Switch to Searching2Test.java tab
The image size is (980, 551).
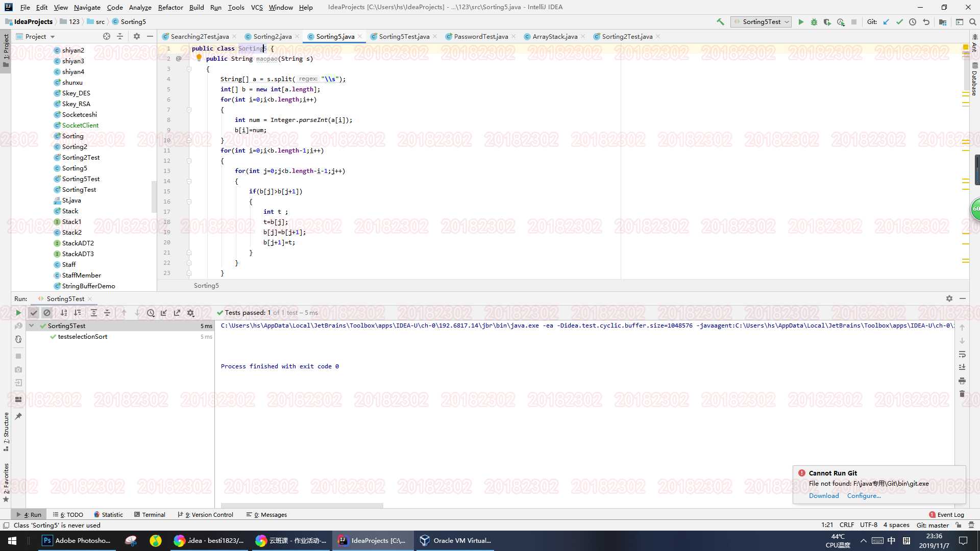199,36
